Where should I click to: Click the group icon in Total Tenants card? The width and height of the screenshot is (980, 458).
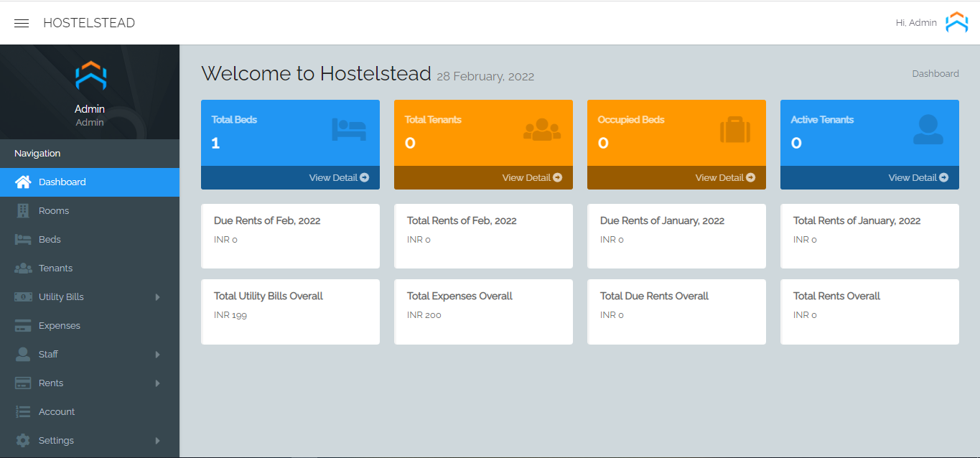click(542, 130)
